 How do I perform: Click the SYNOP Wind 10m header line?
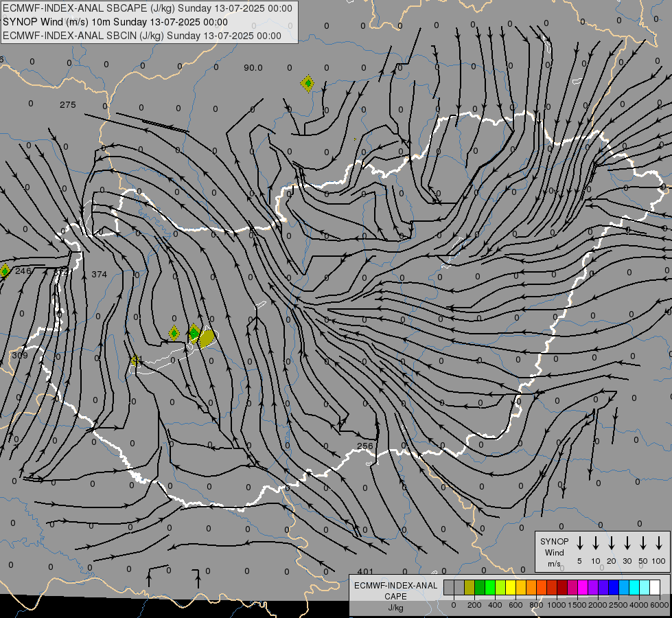pos(115,22)
